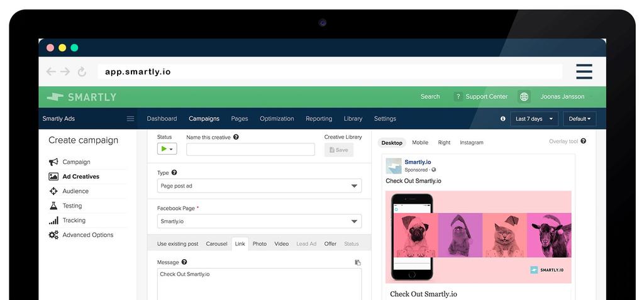Open the browser hamburger menu
The image size is (644, 300).
(x=584, y=72)
